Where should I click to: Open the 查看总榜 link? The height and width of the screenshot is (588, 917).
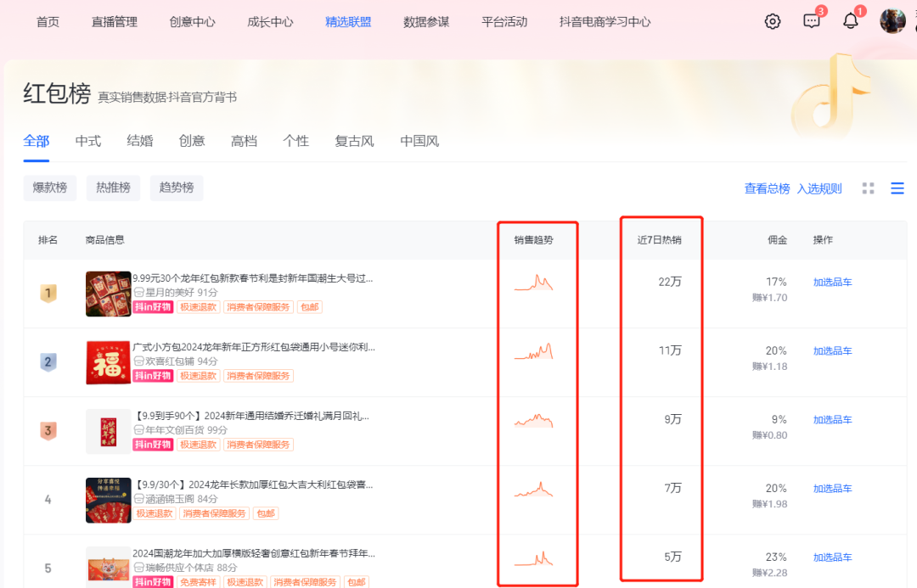(766, 188)
